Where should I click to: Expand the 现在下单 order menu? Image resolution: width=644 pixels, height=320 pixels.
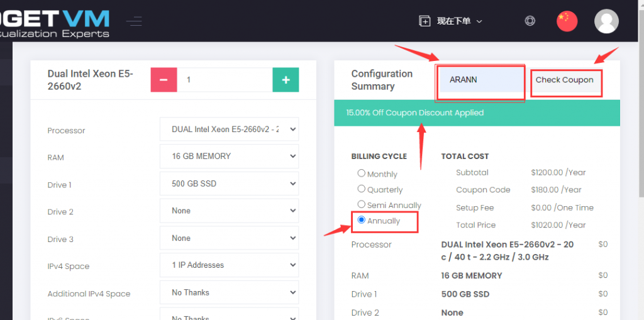tap(460, 21)
